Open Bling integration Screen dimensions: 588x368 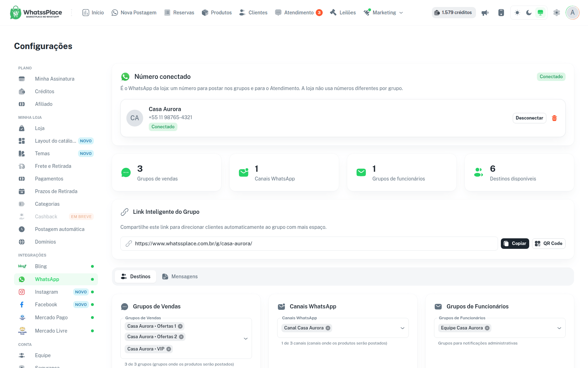pos(56,266)
